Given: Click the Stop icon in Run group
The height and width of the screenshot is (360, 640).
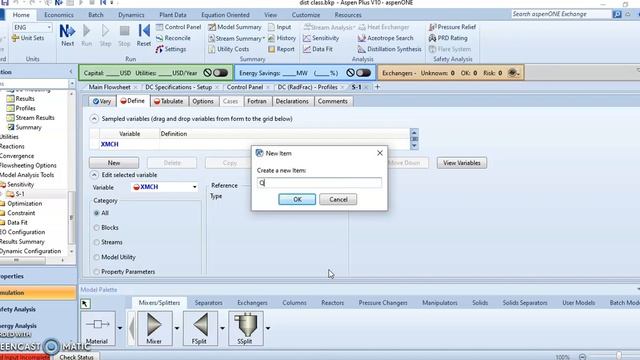Looking at the screenshot, I should 124,35.
